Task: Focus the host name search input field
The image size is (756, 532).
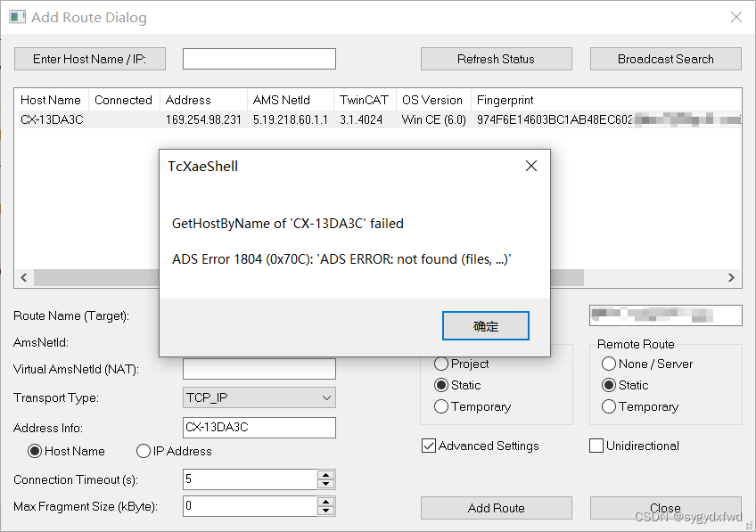Action: click(259, 59)
